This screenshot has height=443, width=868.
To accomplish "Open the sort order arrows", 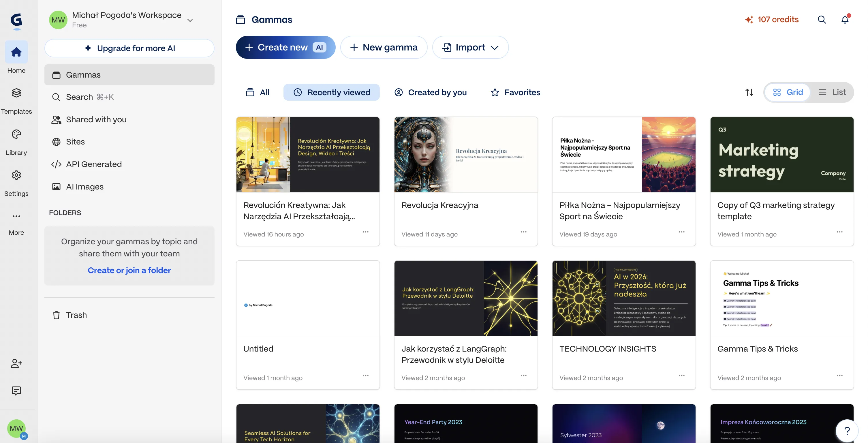I will click(749, 92).
